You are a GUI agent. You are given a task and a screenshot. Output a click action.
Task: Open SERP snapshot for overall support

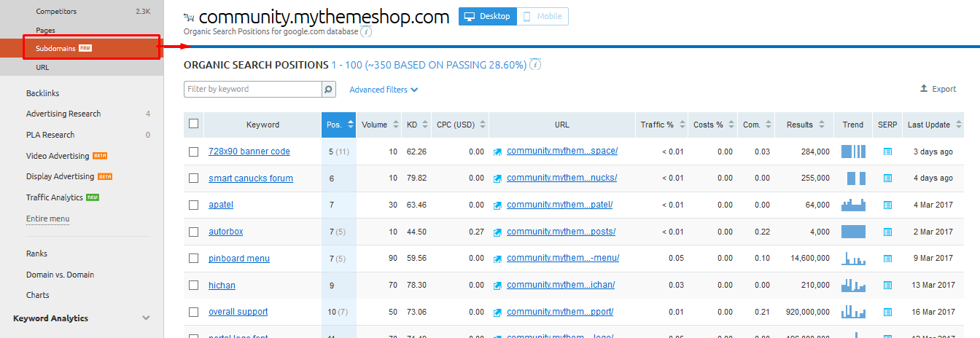(887, 312)
